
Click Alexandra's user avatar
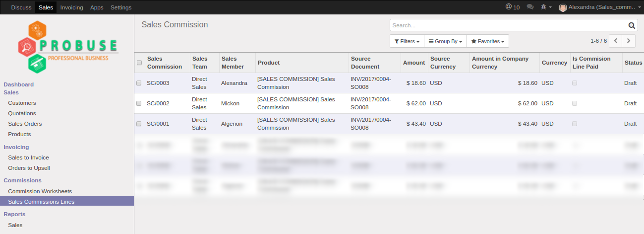pos(562,7)
